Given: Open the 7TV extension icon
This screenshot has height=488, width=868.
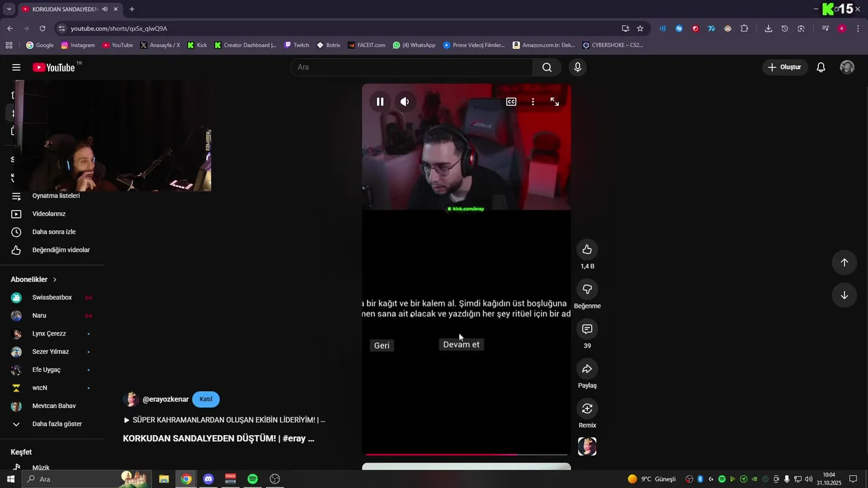Looking at the screenshot, I should tap(711, 28).
